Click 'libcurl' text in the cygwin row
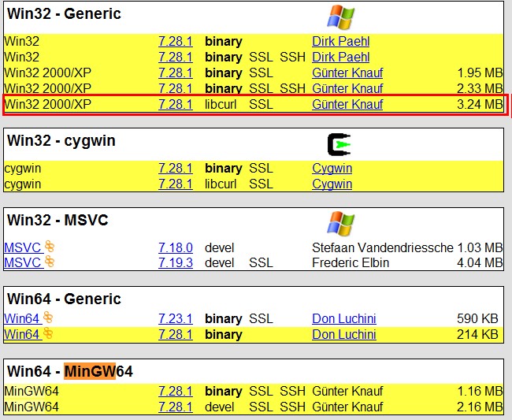512x420 pixels. 221,184
